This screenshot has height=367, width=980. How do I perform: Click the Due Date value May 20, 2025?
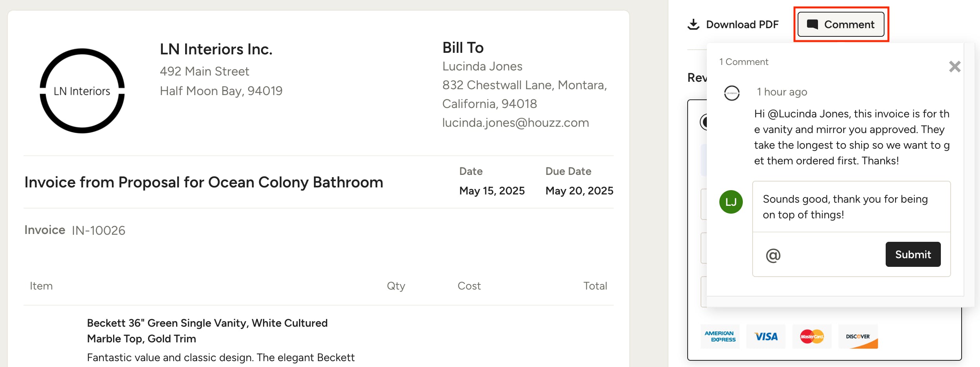point(579,191)
